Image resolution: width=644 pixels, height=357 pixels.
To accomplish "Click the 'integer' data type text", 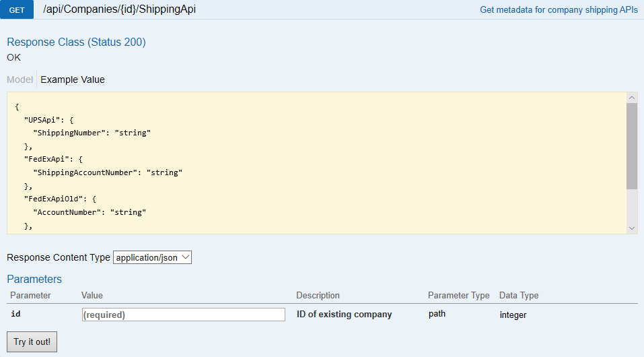I will 513,315.
